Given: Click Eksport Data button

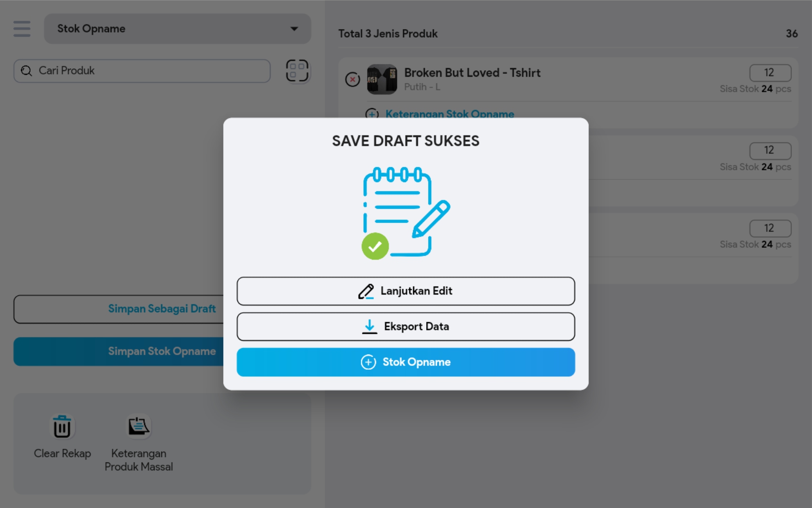Looking at the screenshot, I should pyautogui.click(x=406, y=326).
